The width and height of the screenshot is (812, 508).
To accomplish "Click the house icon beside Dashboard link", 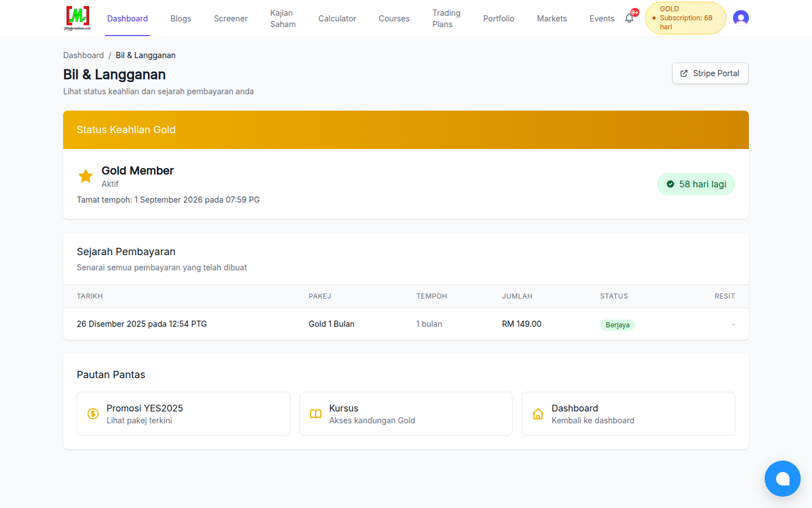I will [x=538, y=414].
